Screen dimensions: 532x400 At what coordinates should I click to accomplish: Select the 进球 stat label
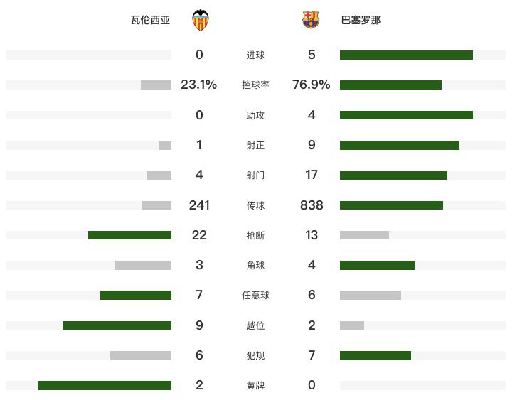click(255, 55)
